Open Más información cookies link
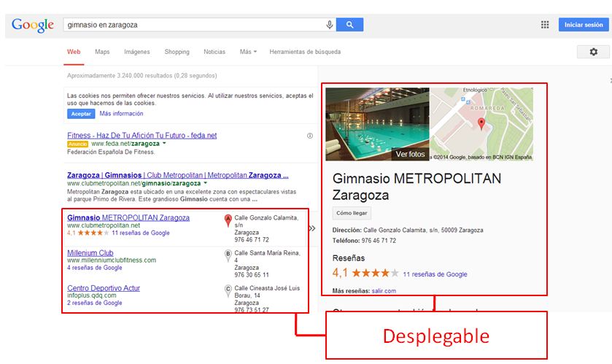This screenshot has height=364, width=612. click(x=121, y=114)
